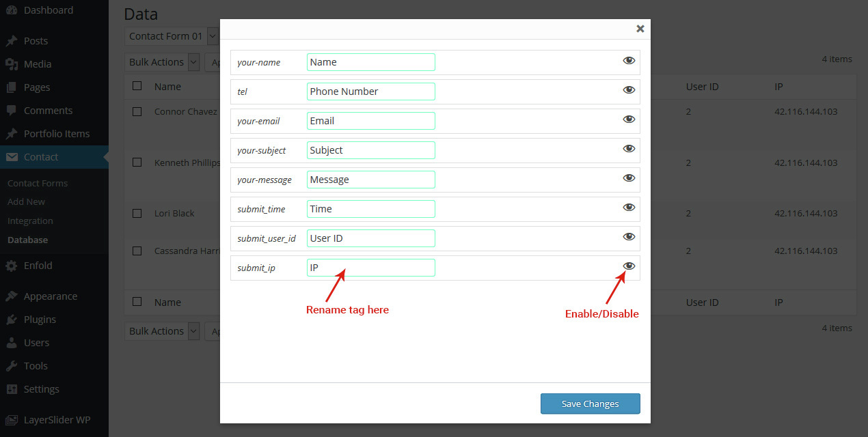This screenshot has height=437, width=868.
Task: Click the Enfold gear icon
Action: click(12, 266)
